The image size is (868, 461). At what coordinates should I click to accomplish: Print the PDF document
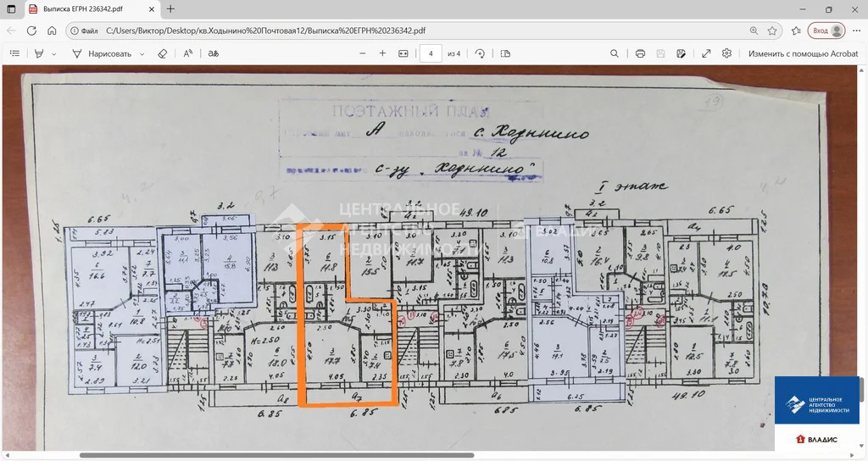tap(640, 53)
